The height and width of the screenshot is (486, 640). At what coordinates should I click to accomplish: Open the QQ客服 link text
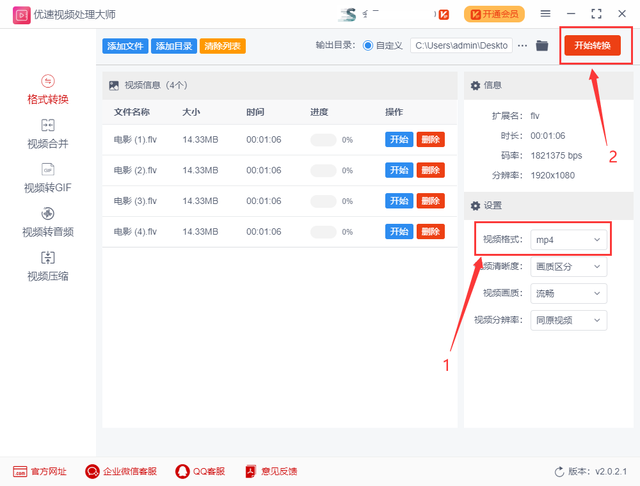209,472
